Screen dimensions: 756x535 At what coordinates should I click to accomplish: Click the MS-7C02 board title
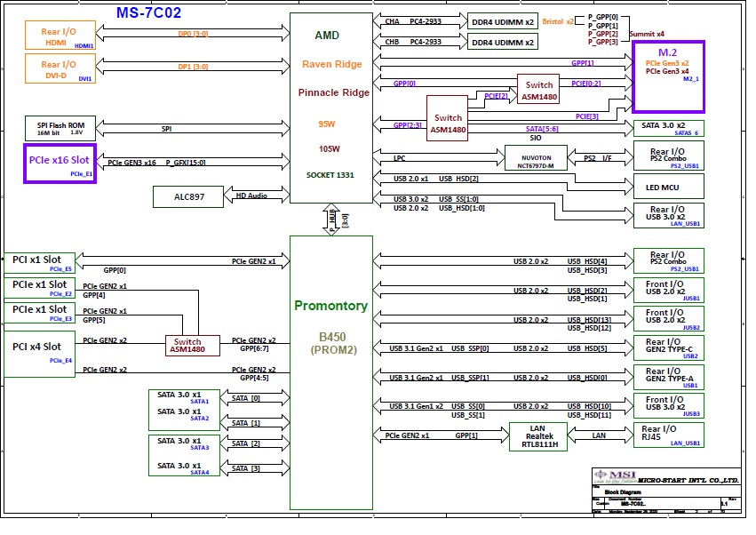pyautogui.click(x=148, y=12)
